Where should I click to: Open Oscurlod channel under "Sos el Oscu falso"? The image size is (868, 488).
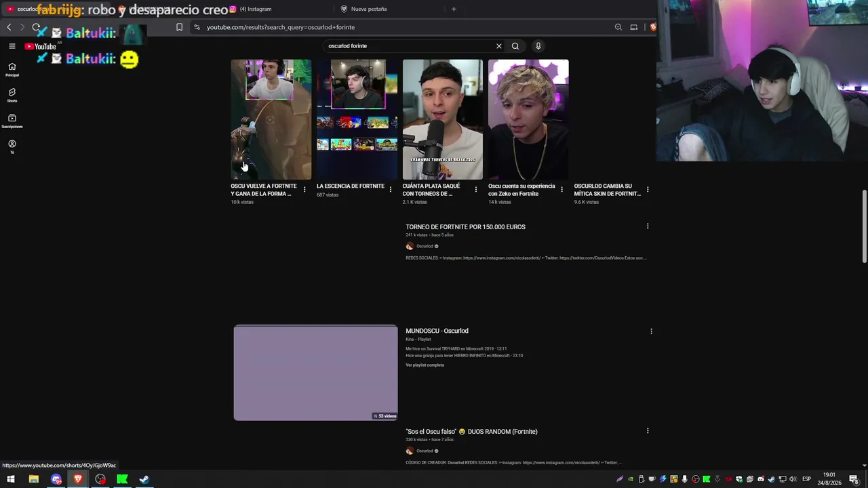pyautogui.click(x=425, y=451)
